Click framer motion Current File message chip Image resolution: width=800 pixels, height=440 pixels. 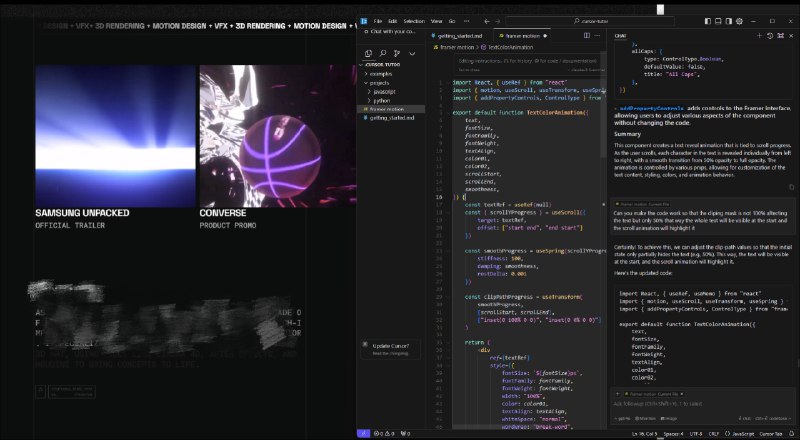642,204
